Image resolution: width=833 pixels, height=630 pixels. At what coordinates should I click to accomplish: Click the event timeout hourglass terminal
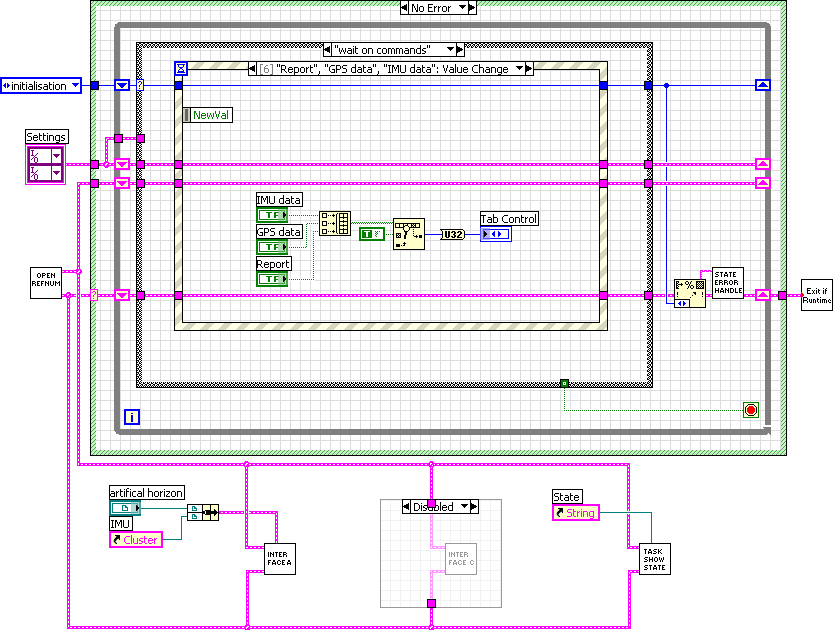coord(181,68)
